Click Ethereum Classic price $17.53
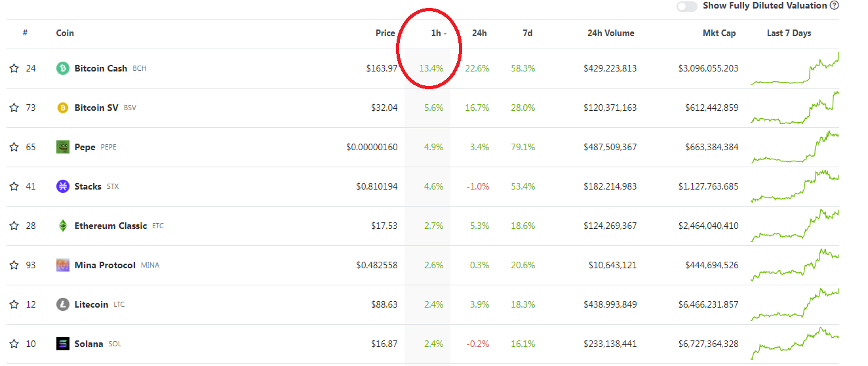Screen dimensions: 868x366 [384, 226]
